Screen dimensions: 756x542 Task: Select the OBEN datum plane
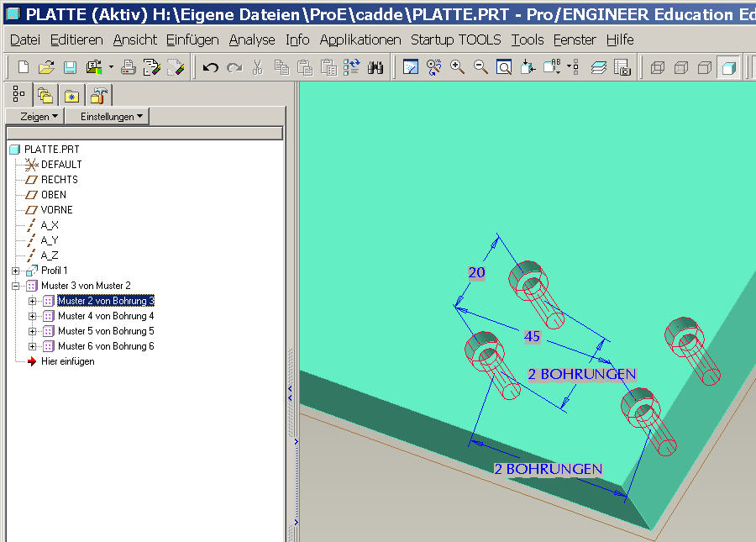(54, 195)
